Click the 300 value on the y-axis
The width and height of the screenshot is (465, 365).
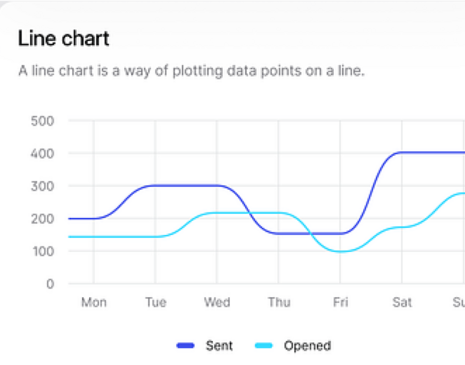point(42,186)
